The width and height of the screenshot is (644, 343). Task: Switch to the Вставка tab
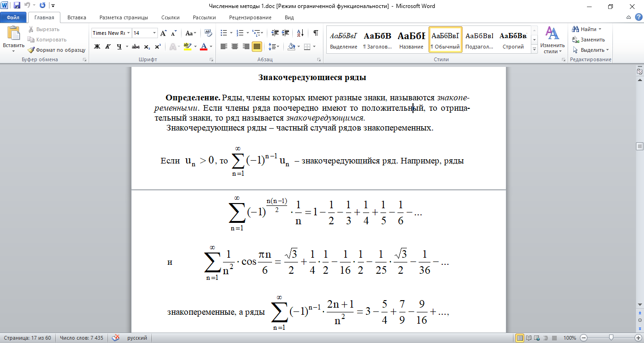point(77,17)
